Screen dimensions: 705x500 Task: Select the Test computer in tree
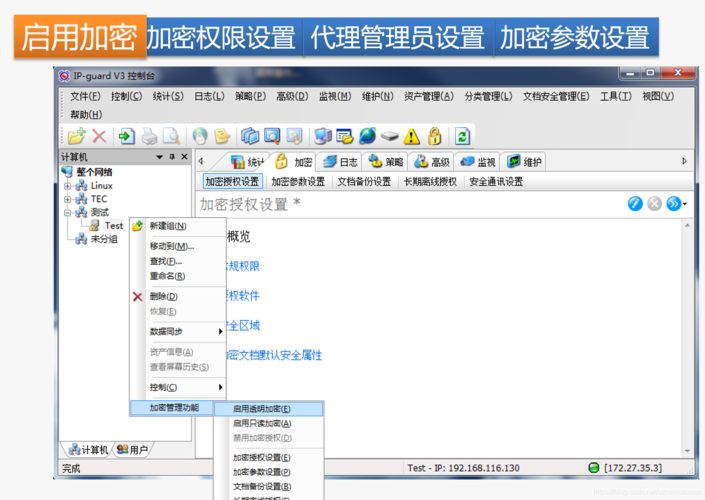(114, 225)
